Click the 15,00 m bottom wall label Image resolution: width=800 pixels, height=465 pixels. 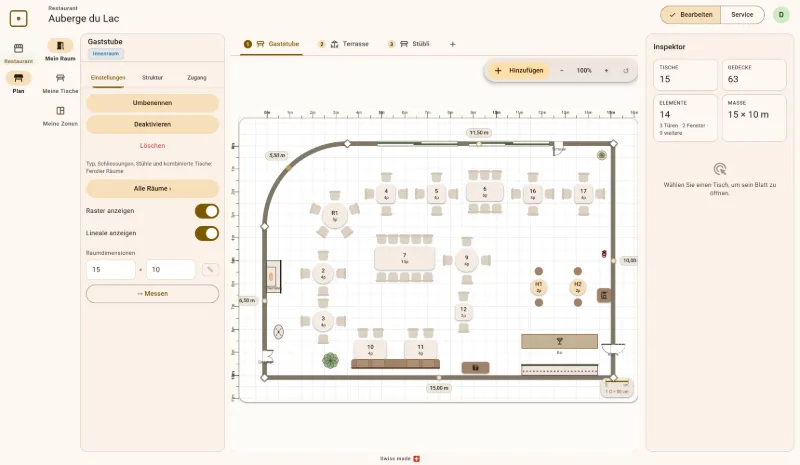coord(439,388)
